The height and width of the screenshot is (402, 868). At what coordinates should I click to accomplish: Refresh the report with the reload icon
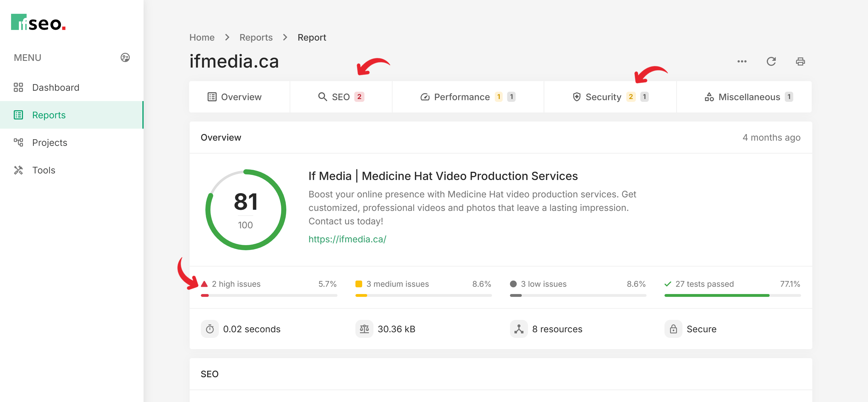tap(772, 61)
